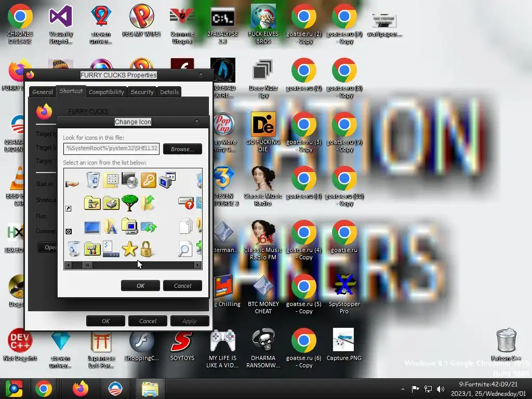
Task: Open File Explorer on the taskbar
Action: (150, 389)
